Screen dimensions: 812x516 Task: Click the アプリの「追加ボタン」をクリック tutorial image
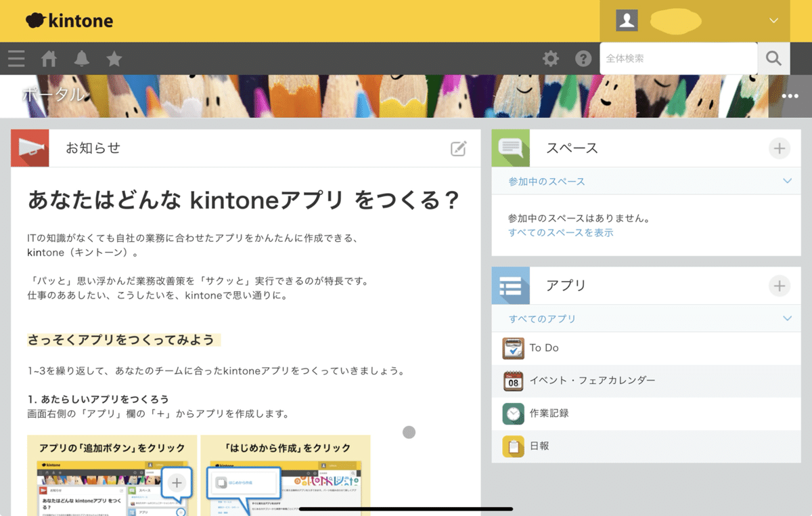[x=112, y=475]
